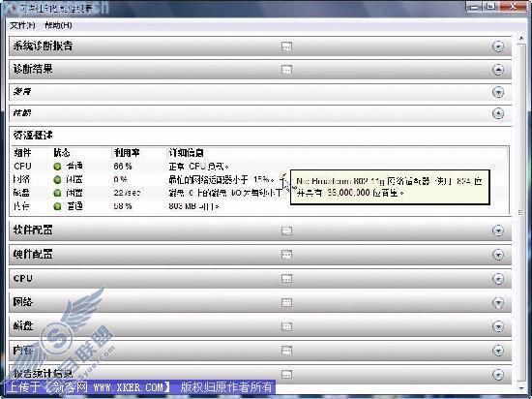Click the report icon in 硬件配置 header
The width and height of the screenshot is (532, 399).
click(286, 255)
